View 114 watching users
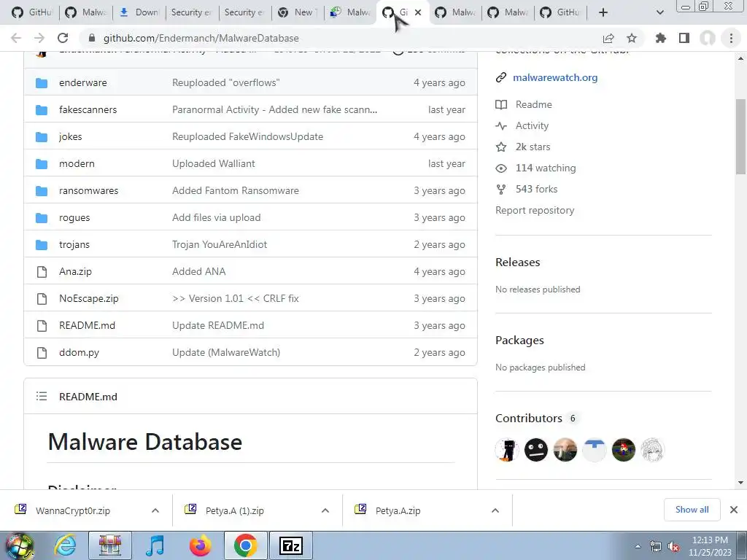Image resolution: width=747 pixels, height=560 pixels. 546,168
